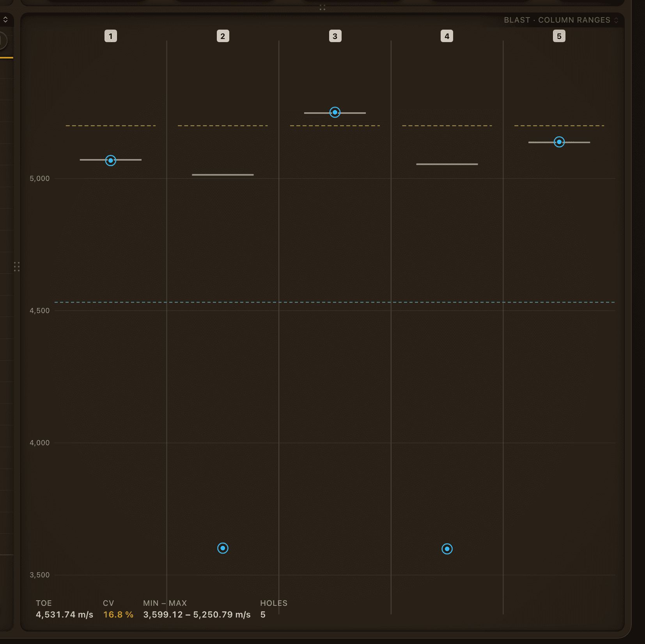Image resolution: width=645 pixels, height=644 pixels.
Task: Click the grey range bar in column 2
Action: pyautogui.click(x=223, y=175)
